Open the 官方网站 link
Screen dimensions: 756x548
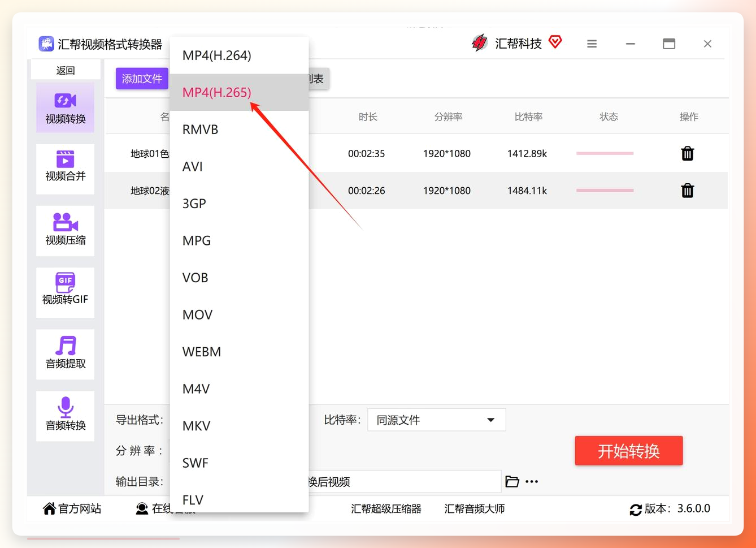72,509
